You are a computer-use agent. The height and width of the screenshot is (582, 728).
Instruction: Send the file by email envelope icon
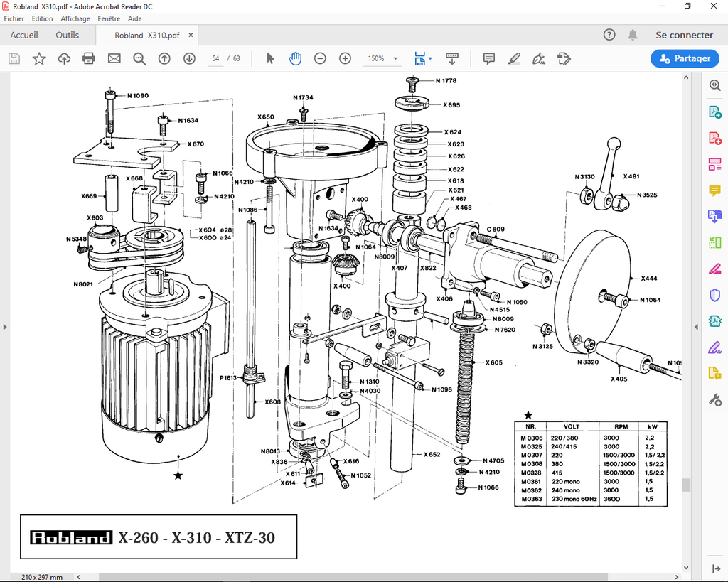coord(114,58)
